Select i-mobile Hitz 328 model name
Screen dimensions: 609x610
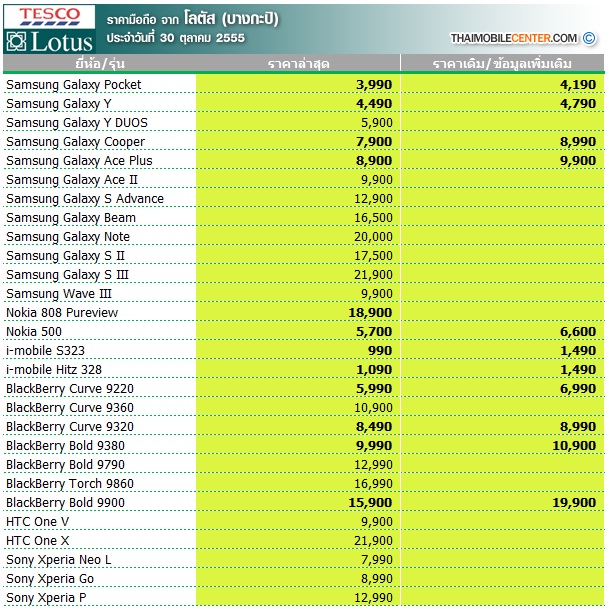click(x=54, y=370)
